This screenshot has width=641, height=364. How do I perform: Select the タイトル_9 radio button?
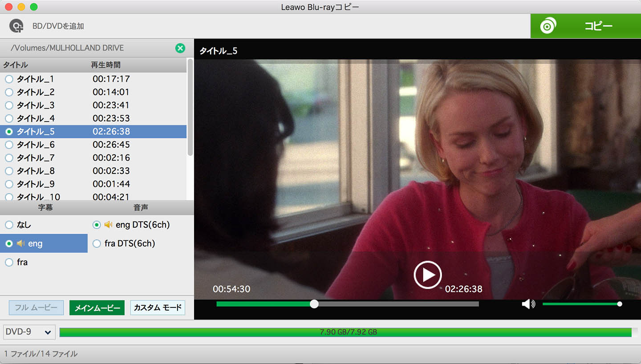[x=9, y=184]
